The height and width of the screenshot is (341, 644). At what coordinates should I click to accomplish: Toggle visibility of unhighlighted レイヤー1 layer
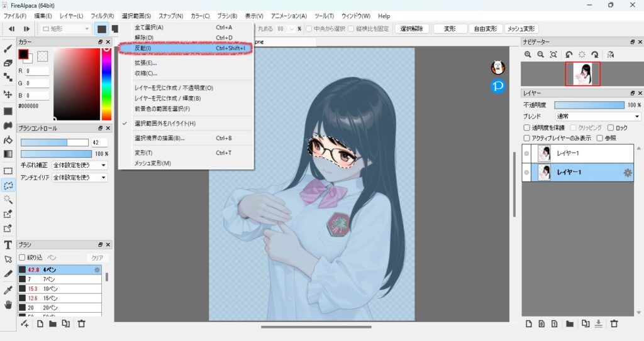(526, 153)
